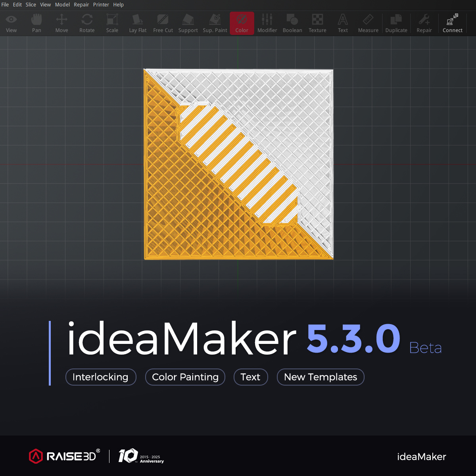The height and width of the screenshot is (476, 476).
Task: Click the New Templates feature tag
Action: tap(321, 377)
